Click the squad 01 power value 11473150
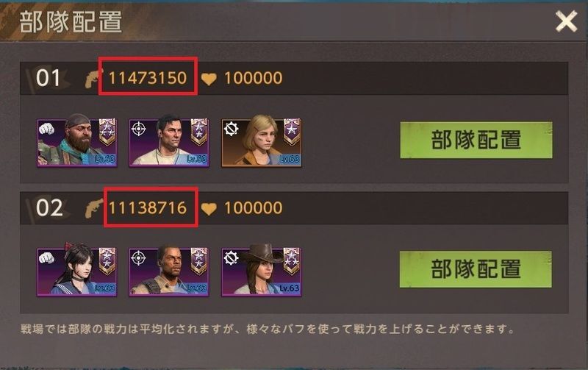This screenshot has height=370, width=588. 148,79
